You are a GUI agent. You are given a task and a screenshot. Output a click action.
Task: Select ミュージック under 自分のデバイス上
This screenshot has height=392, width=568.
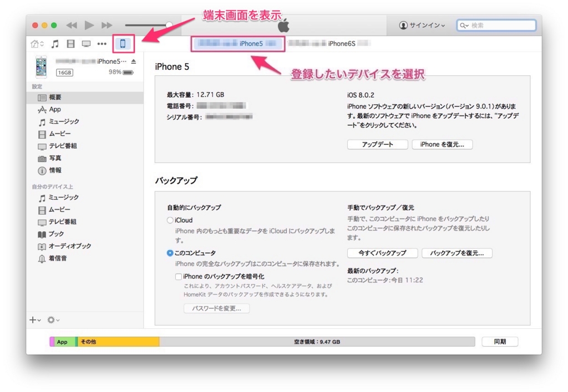click(85, 197)
